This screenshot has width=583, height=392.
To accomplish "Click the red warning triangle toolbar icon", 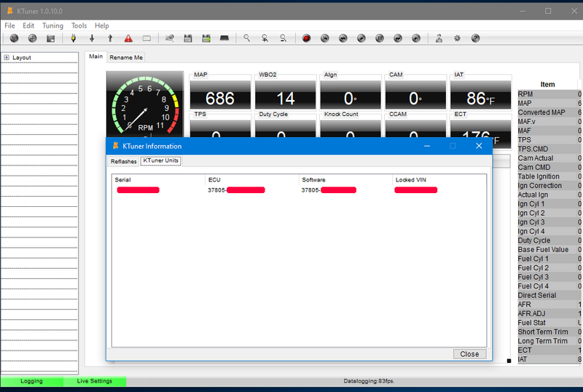I will pyautogui.click(x=128, y=38).
